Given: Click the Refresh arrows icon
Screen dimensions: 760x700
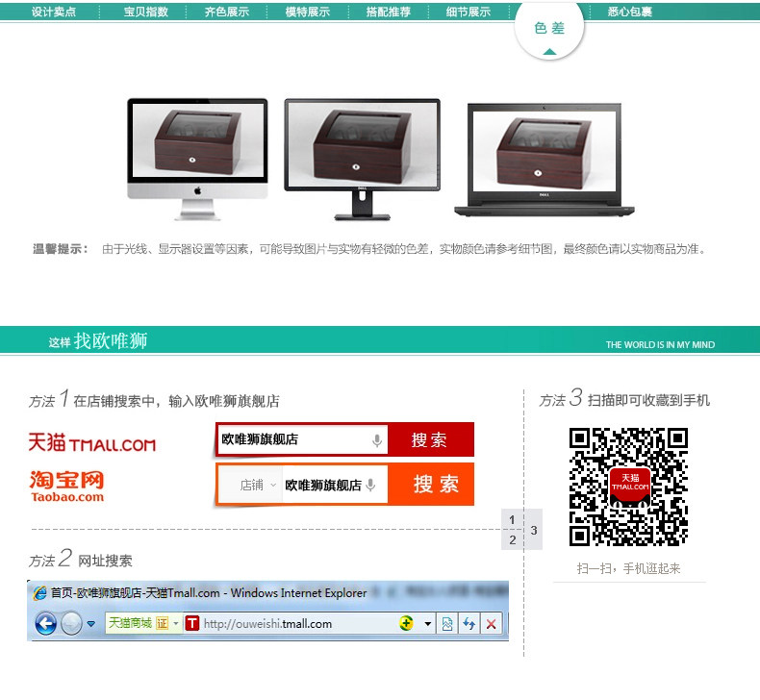Looking at the screenshot, I should point(469,623).
